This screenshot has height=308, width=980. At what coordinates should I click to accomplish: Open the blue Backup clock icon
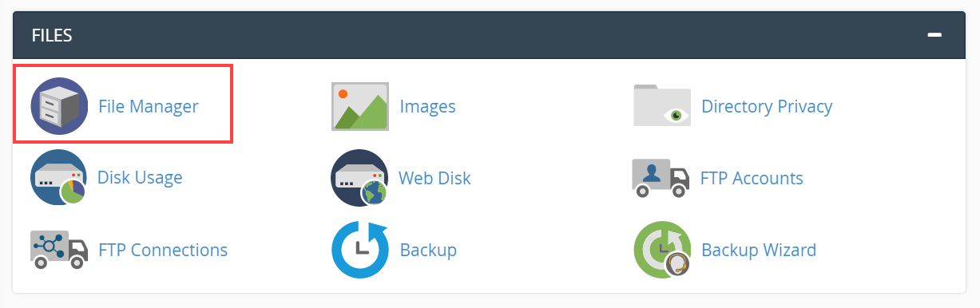359,250
